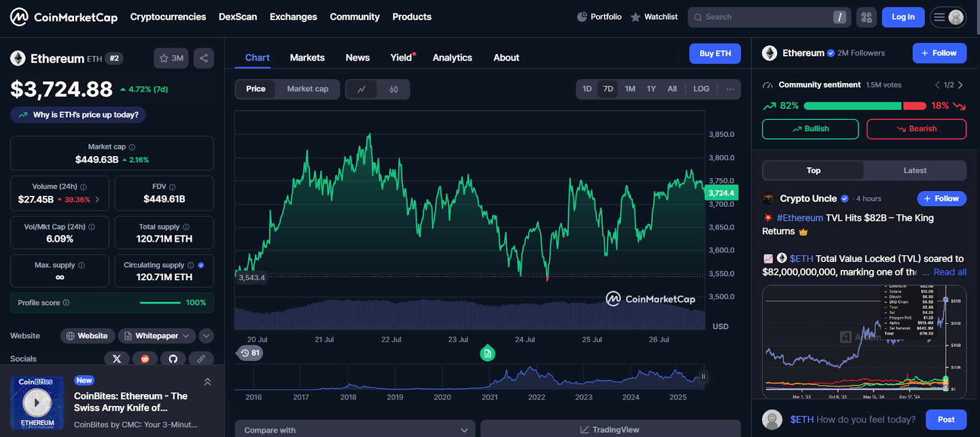Open the GitHub social link
Screen dimensions: 980x437
(173, 359)
